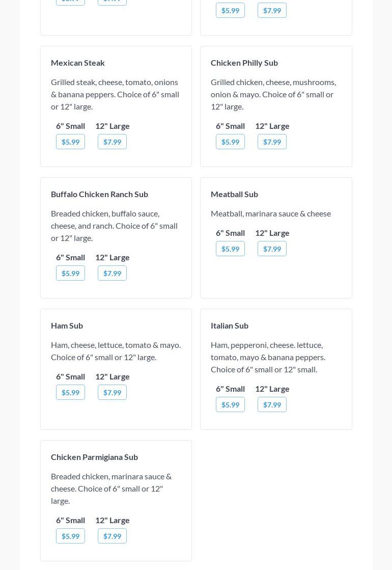The image size is (392, 570).
Task: Open the Chicken Philly Sub item title
Action: coord(244,63)
